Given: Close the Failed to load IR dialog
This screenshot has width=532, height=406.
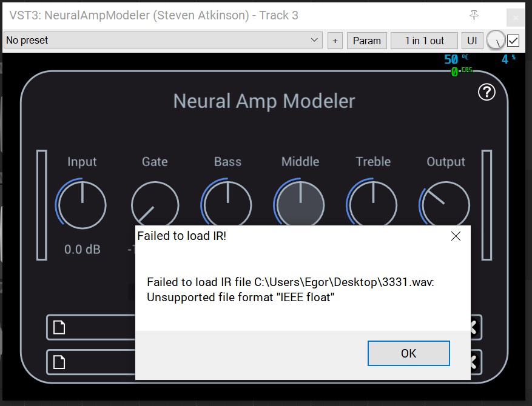Looking at the screenshot, I should 456,236.
